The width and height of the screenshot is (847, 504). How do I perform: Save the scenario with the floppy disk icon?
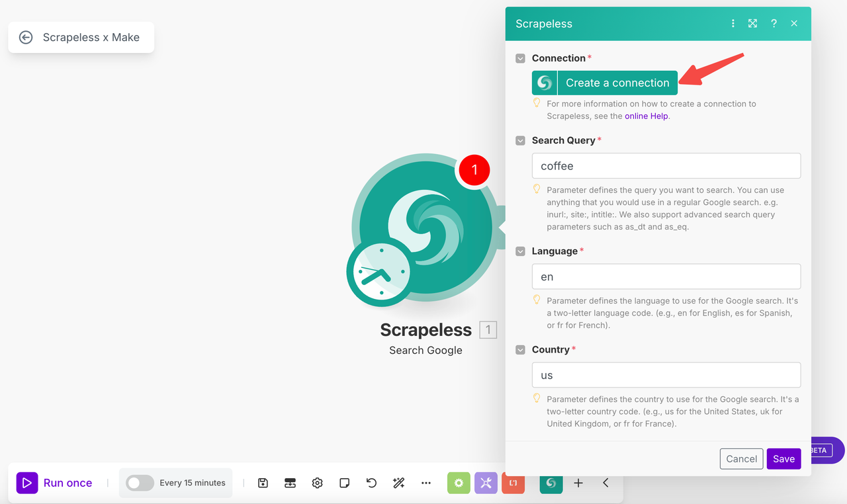[x=263, y=483]
